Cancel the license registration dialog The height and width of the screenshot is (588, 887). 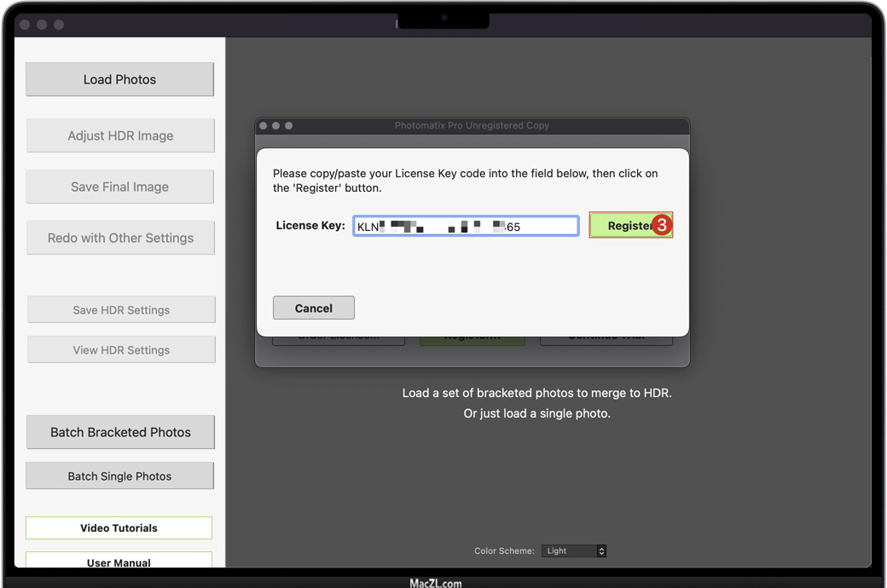point(313,308)
